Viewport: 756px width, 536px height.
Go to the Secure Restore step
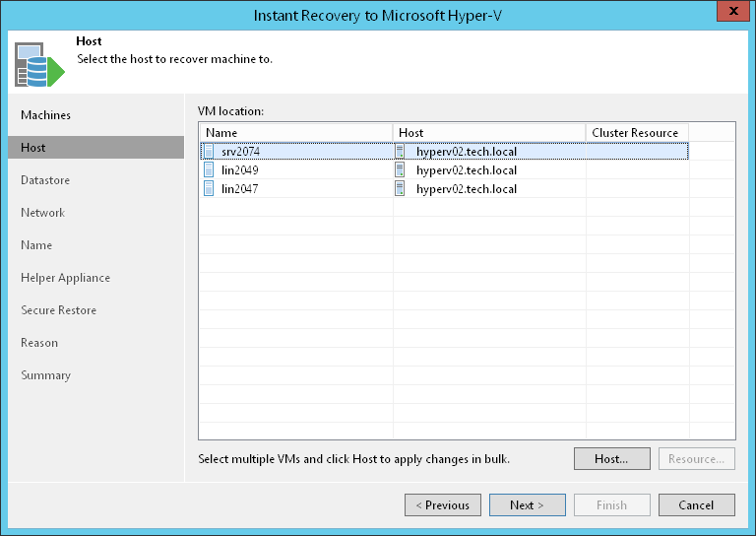pos(59,310)
